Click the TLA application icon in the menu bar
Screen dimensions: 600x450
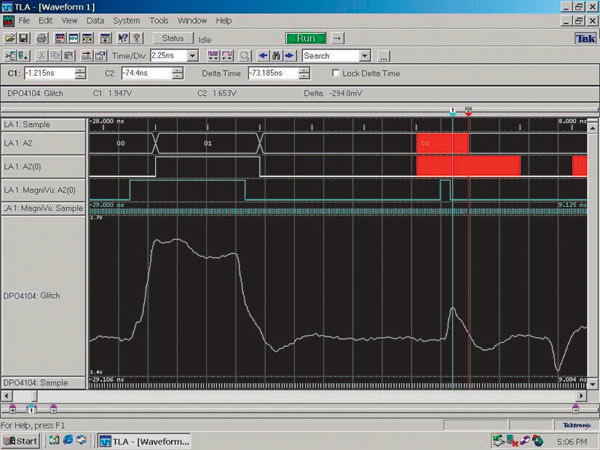(8, 21)
